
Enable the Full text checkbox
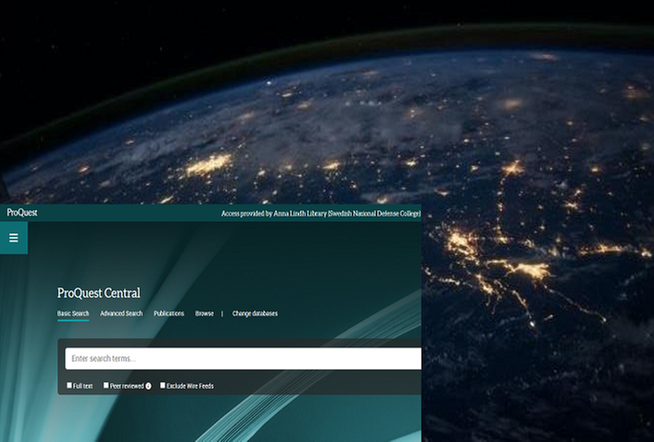69,385
